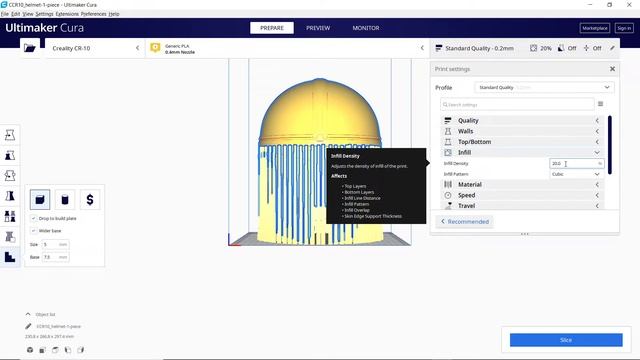Switch to the PREVIEW stage tab

coord(318,28)
